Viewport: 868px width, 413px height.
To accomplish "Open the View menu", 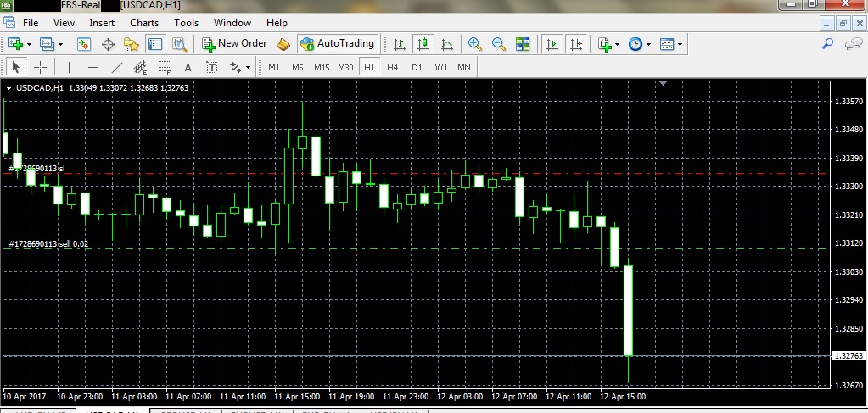I will (x=64, y=23).
